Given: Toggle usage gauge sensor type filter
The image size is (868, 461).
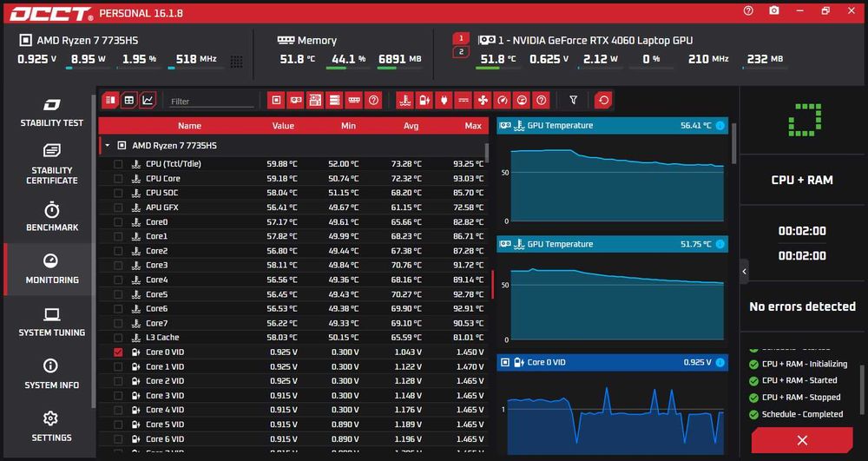Looking at the screenshot, I should 522,100.
